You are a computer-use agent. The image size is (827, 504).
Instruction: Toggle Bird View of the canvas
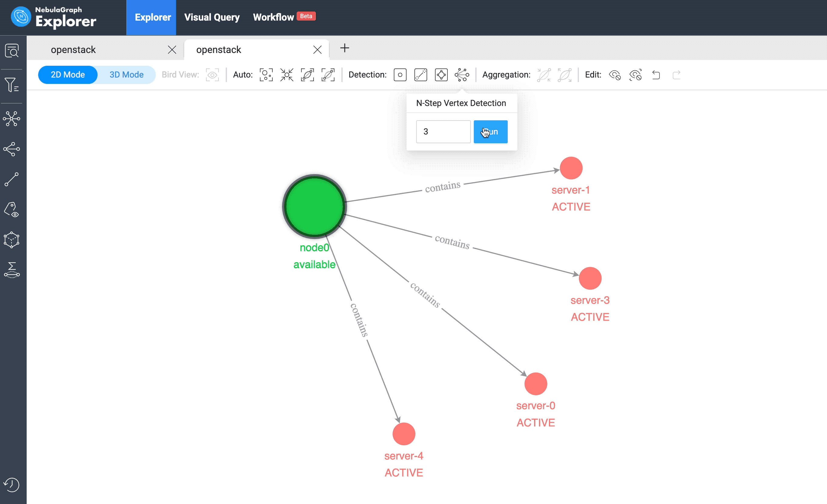click(212, 75)
